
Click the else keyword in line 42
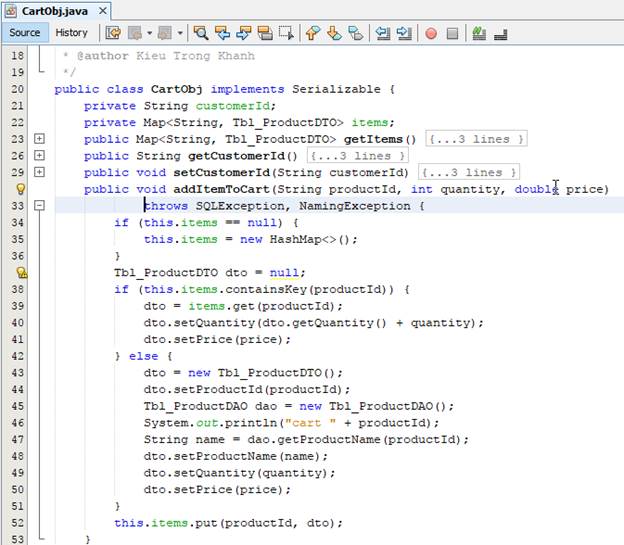[143, 356]
